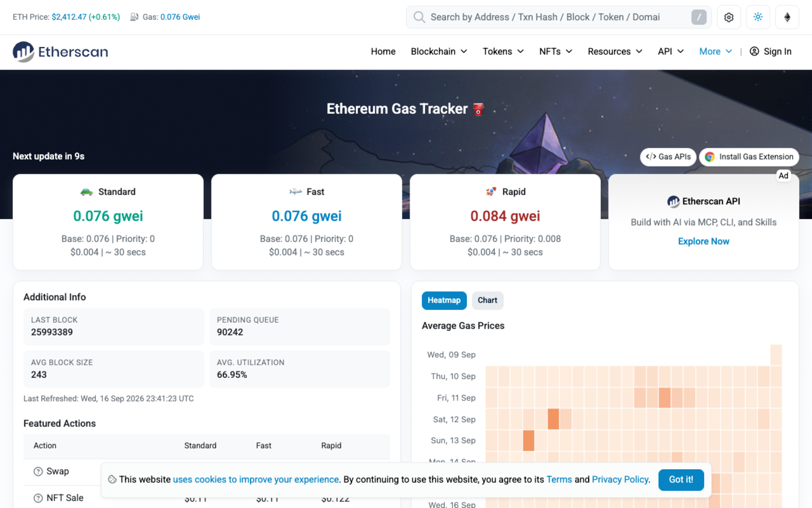Click the Swap row label
The image size is (812, 508).
click(x=57, y=471)
